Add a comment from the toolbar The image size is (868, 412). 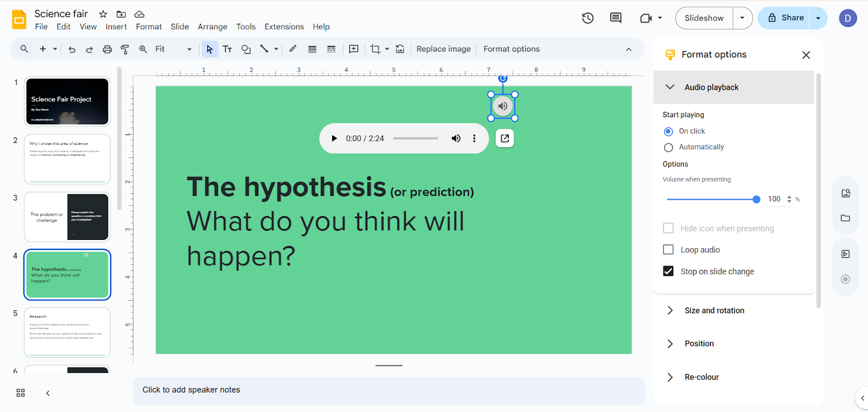pyautogui.click(x=354, y=49)
